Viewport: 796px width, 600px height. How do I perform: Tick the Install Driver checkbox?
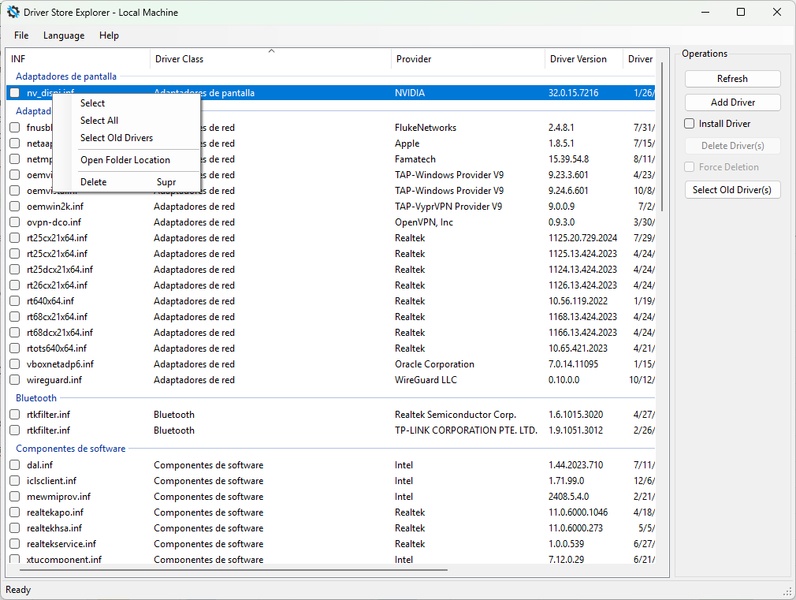(x=689, y=124)
